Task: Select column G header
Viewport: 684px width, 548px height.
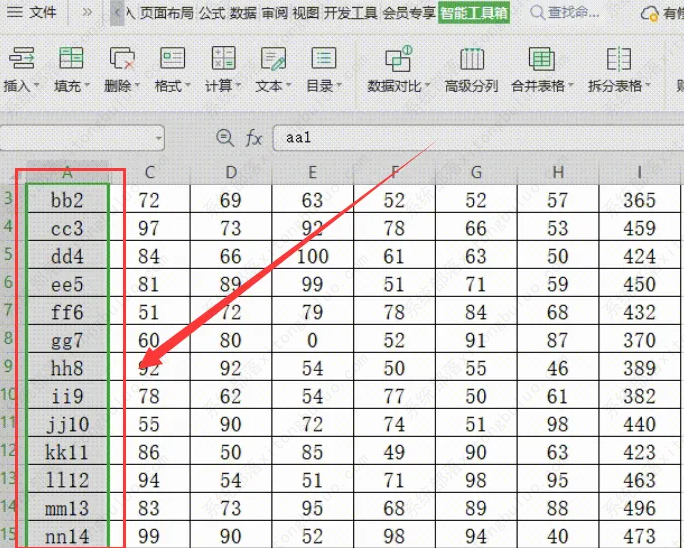Action: click(x=476, y=173)
